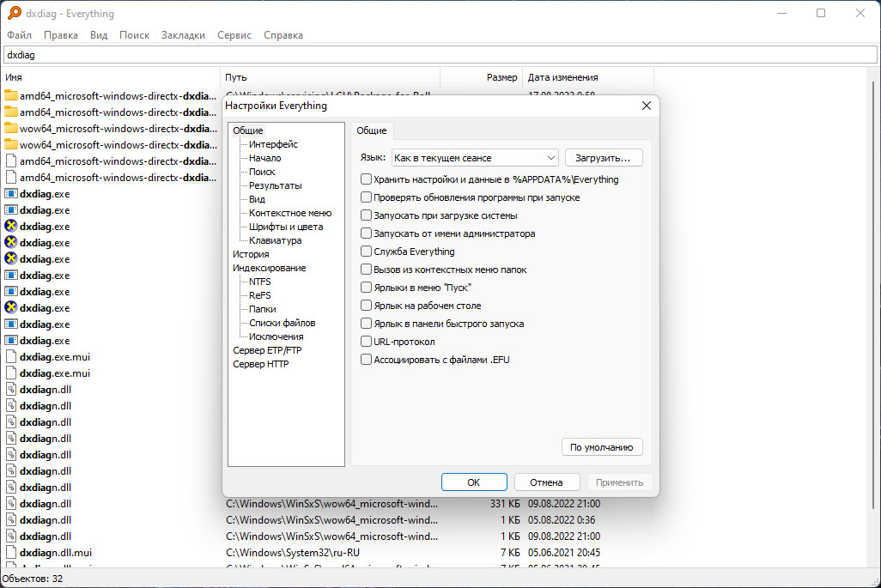Click the first dxdiag.exe blue application icon
881x588 pixels.
[x=11, y=194]
